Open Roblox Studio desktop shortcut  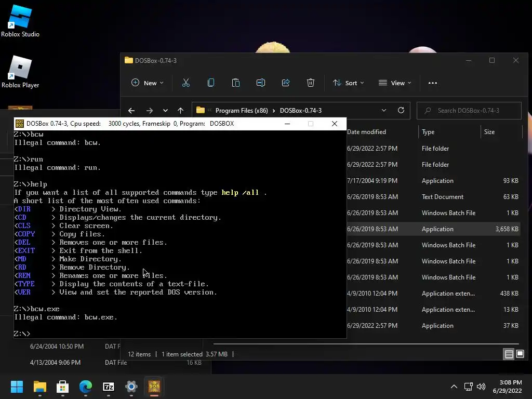(20, 21)
